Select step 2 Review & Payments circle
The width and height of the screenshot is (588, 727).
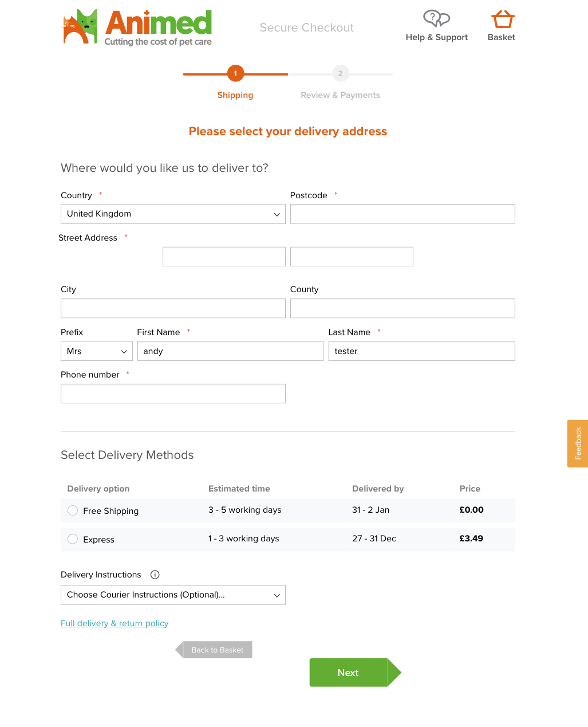[341, 73]
